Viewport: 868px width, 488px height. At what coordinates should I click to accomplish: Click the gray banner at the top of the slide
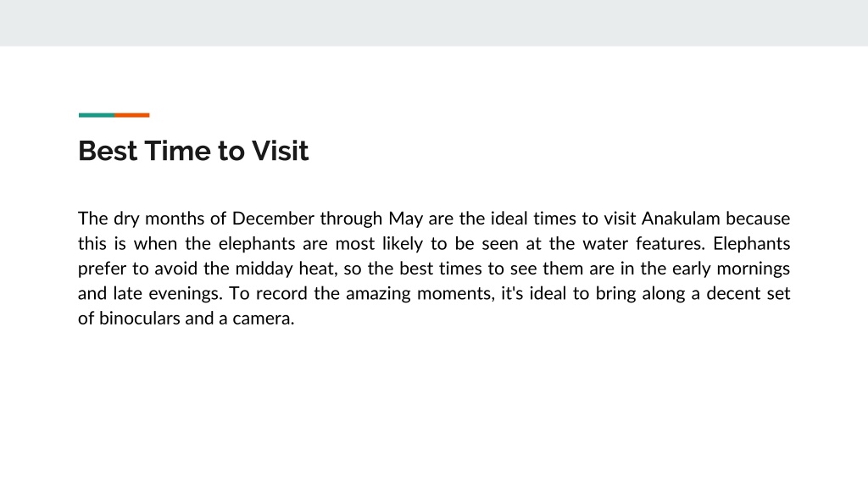434,23
